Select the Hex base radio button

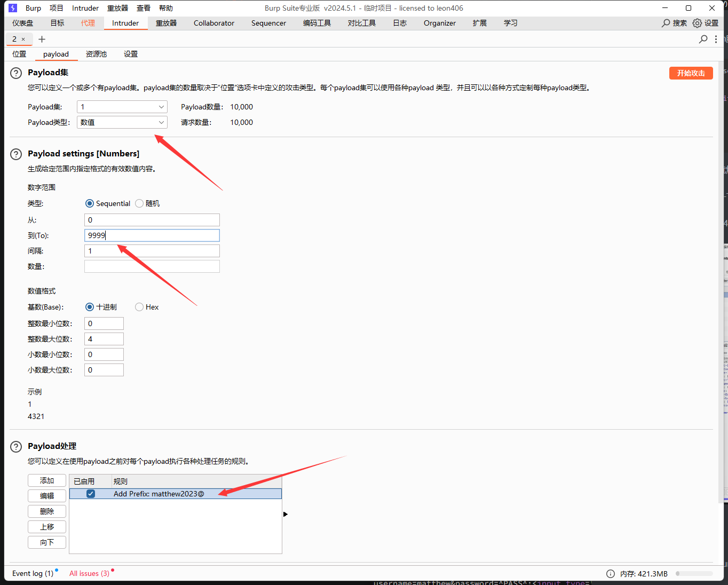pyautogui.click(x=139, y=307)
